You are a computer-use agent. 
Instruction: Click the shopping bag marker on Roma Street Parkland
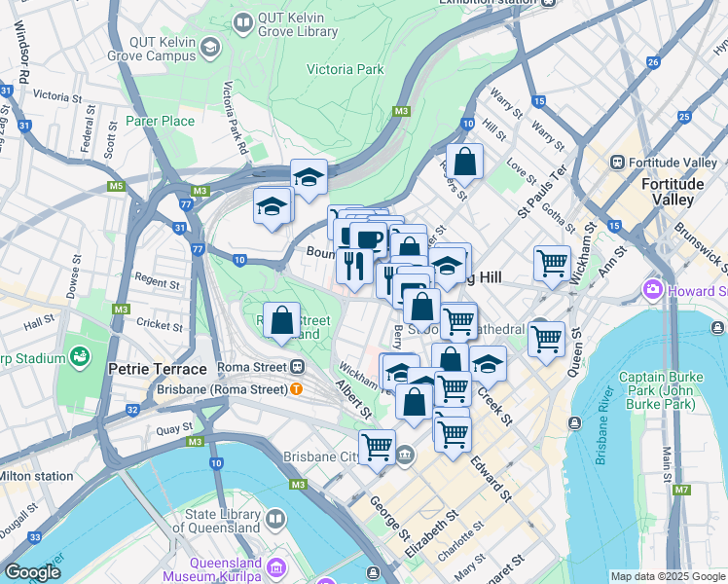click(282, 321)
